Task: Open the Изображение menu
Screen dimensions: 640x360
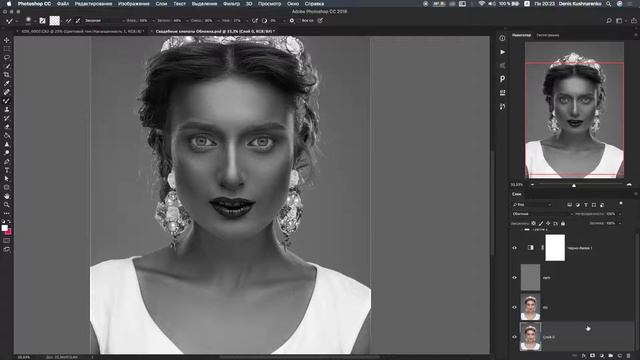Action: pos(133,4)
